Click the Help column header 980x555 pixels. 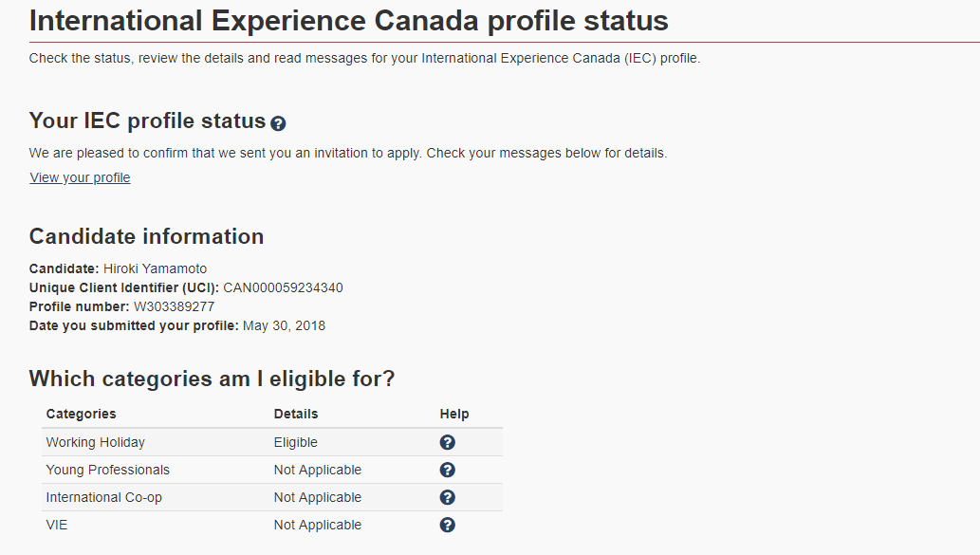tap(454, 414)
